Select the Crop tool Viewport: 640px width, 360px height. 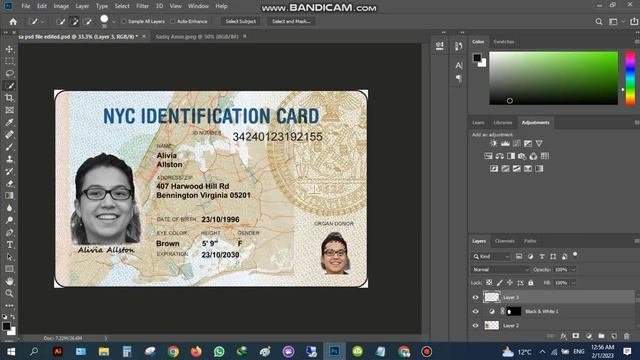click(x=9, y=98)
